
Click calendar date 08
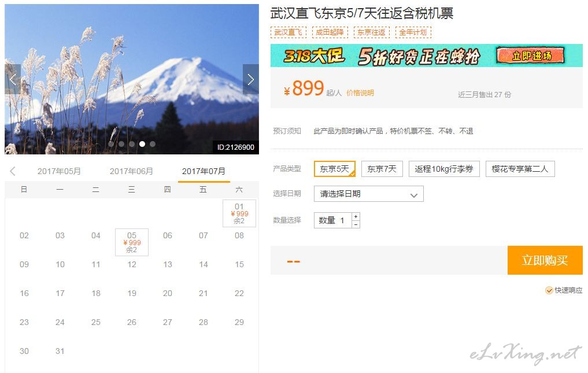tap(239, 236)
